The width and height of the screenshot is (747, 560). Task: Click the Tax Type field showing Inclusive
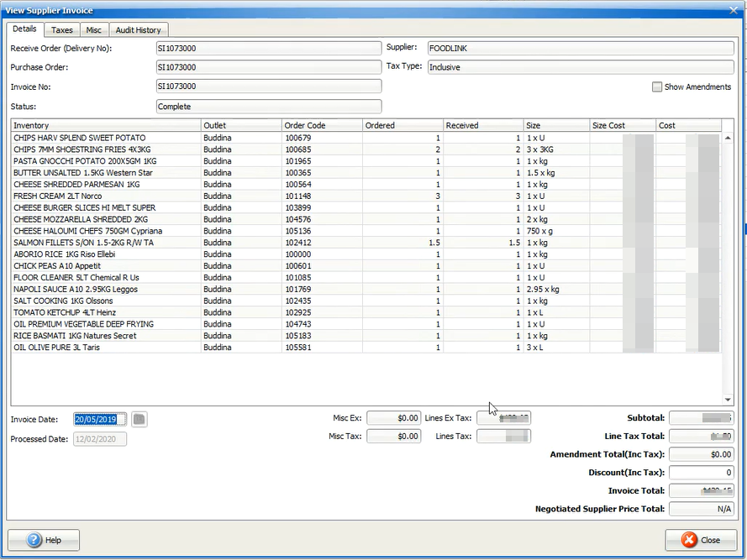tap(581, 67)
